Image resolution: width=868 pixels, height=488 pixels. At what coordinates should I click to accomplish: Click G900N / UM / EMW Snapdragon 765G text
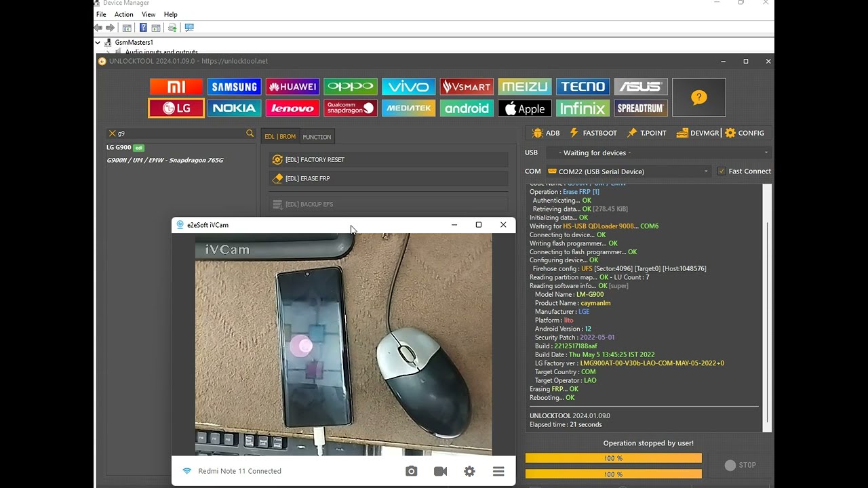165,160
